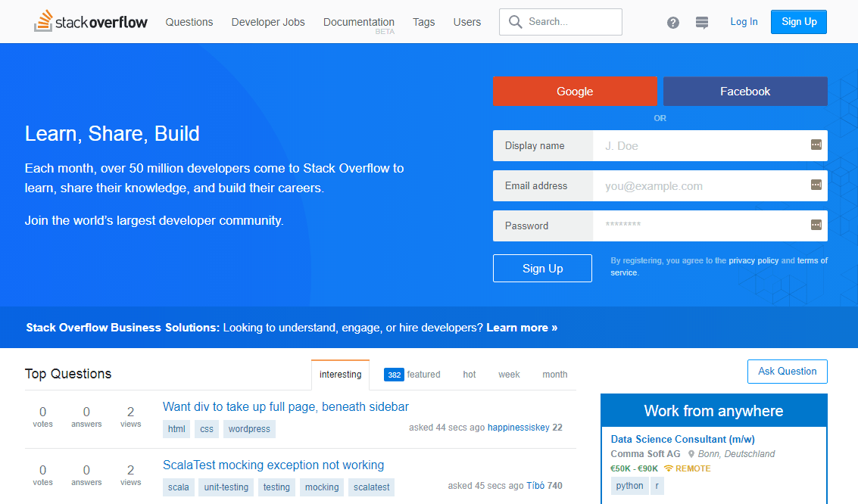The height and width of the screenshot is (504, 858).
Task: Switch to the featured questions tab
Action: [x=412, y=375]
